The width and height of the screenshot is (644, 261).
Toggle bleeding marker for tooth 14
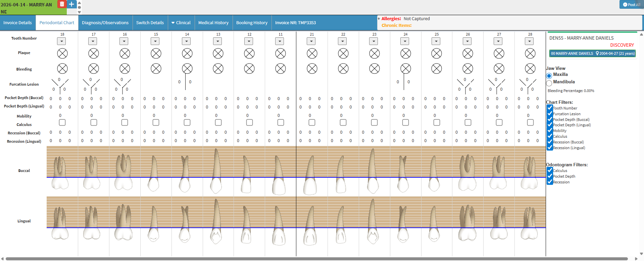pos(187,69)
